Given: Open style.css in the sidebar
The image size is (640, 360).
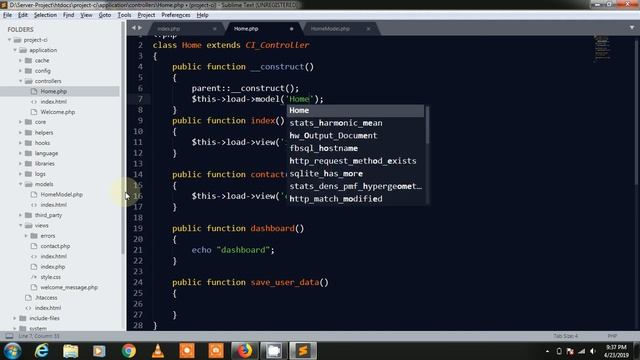Looking at the screenshot, I should tap(51, 277).
